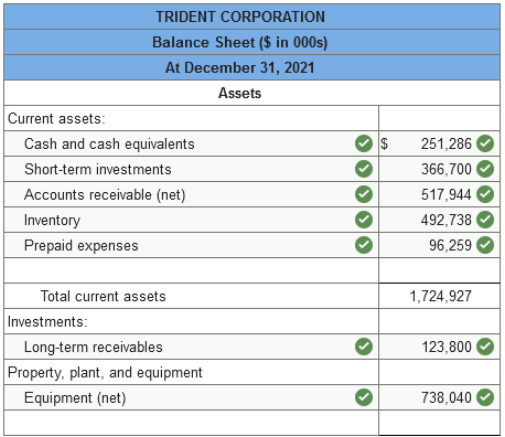The width and height of the screenshot is (505, 437).
Task: Click the 492,738 inventory value
Action: pos(446,220)
